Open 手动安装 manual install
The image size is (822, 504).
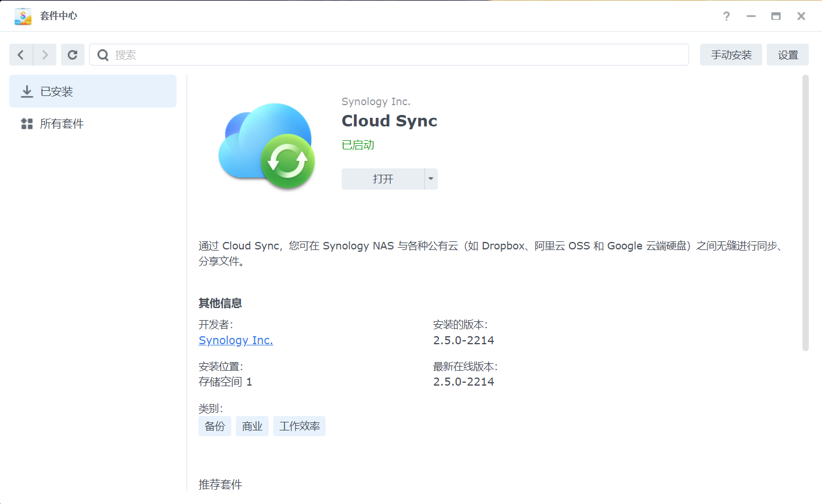point(731,55)
